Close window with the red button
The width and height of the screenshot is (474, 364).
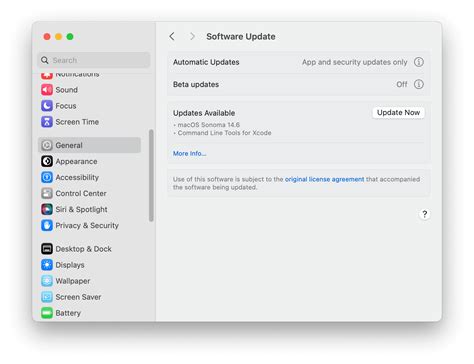point(47,37)
